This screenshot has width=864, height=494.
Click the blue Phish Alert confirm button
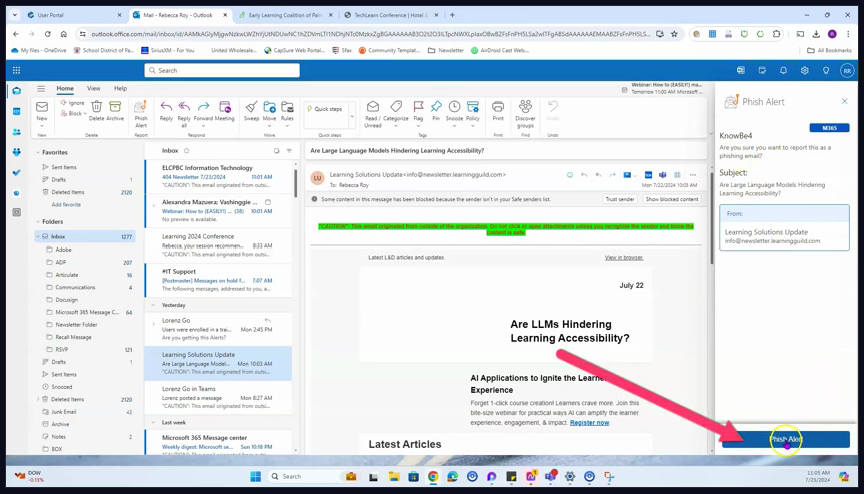[x=786, y=439]
